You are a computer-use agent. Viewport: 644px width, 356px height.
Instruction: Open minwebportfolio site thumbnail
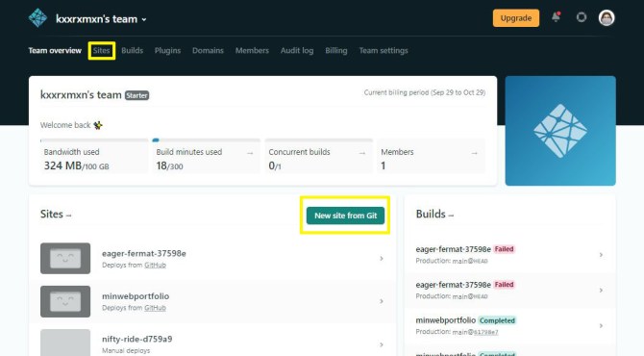click(65, 301)
